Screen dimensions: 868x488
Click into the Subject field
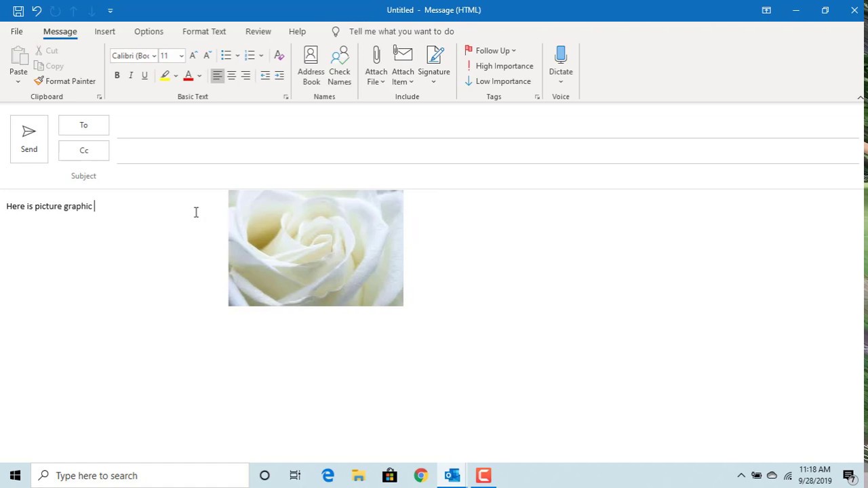point(488,176)
